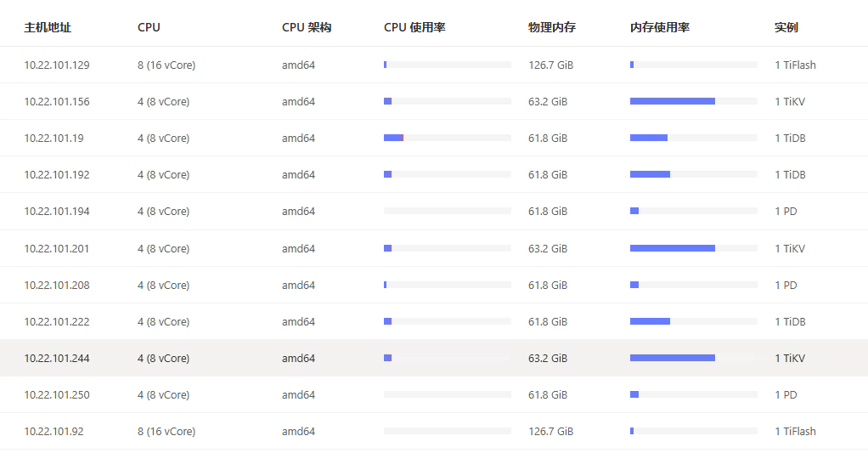Click the 物理内存 column header

pyautogui.click(x=552, y=27)
